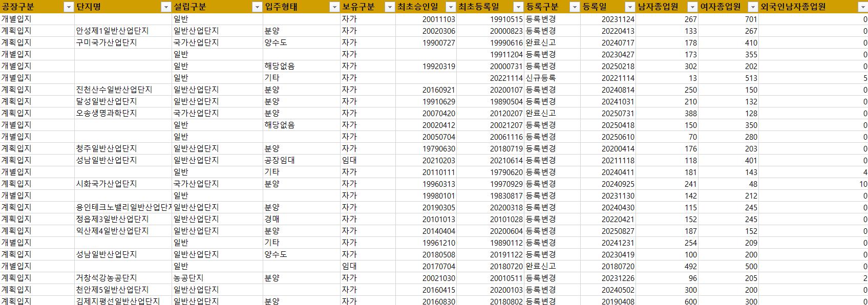Select the 시화국가산업단지 cell
This screenshot has height=305, width=868.
[107, 184]
